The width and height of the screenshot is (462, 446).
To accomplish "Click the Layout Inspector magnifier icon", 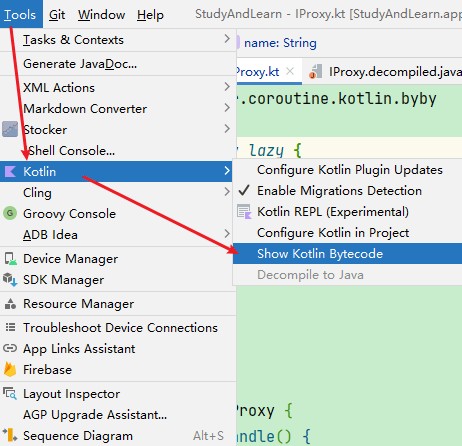I will pos(10,393).
